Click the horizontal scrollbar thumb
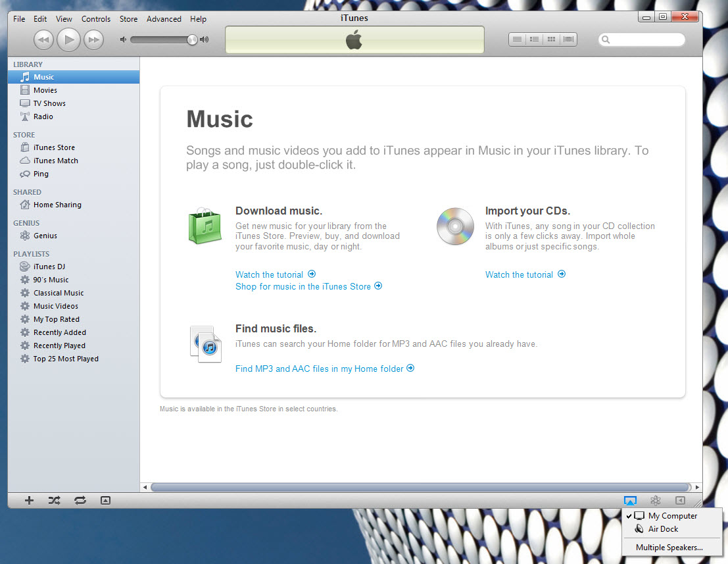 coord(421,488)
